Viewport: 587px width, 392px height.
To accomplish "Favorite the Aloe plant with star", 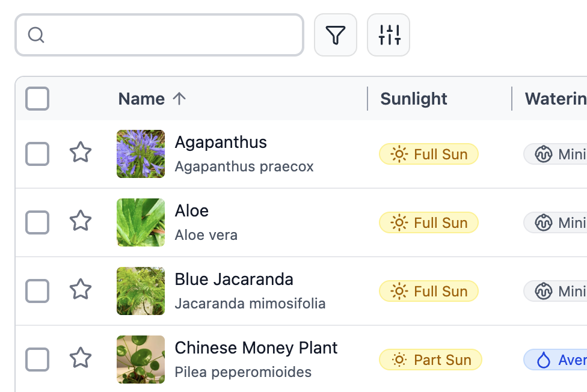I will point(81,221).
